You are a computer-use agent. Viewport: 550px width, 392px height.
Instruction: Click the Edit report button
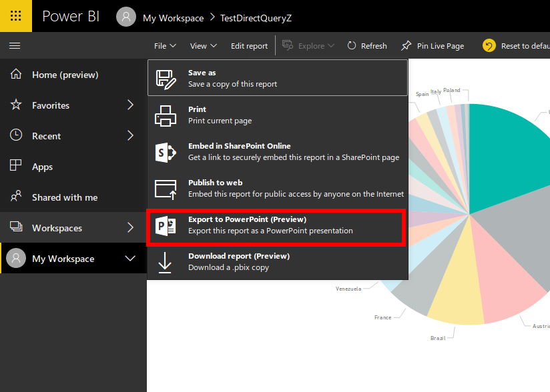[x=249, y=46]
